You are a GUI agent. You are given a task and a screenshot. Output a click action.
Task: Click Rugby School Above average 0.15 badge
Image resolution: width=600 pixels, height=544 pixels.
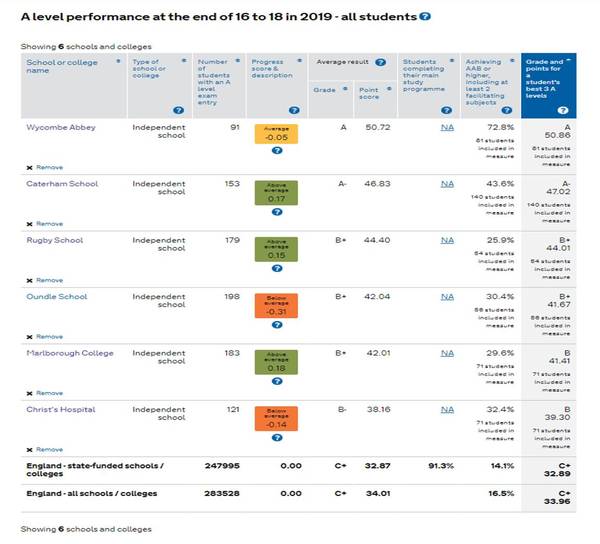pos(276,249)
